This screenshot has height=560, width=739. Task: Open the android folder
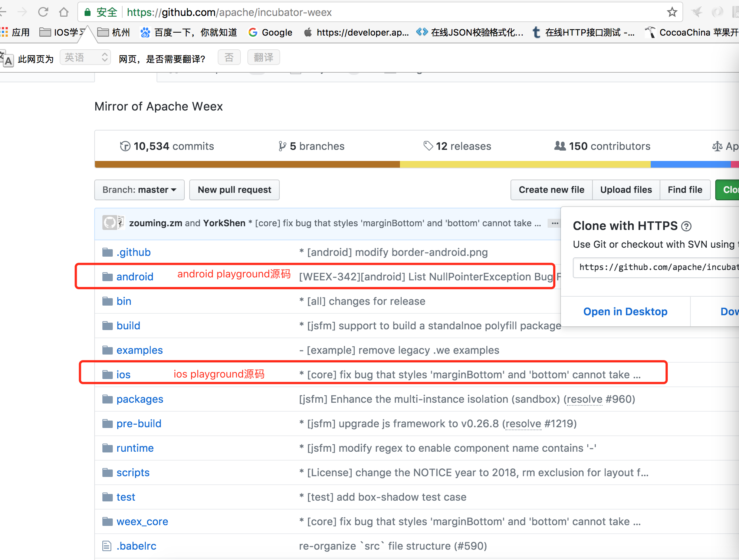click(x=135, y=277)
